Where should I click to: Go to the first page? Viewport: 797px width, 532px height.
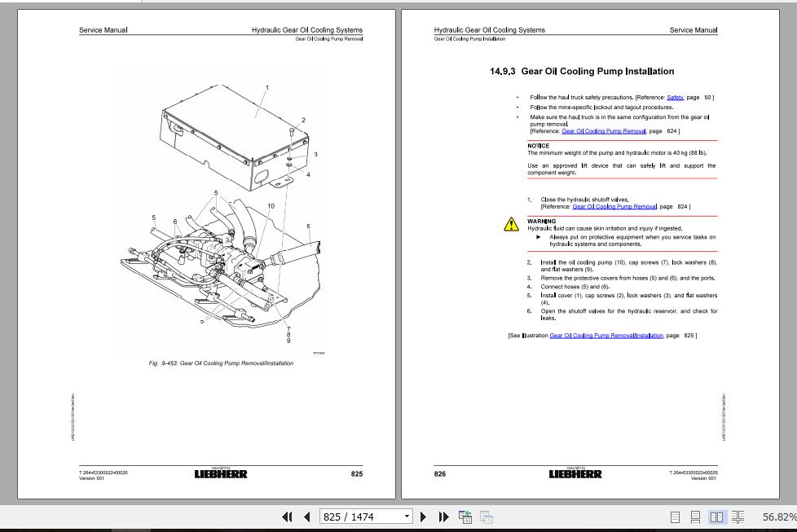coord(287,517)
